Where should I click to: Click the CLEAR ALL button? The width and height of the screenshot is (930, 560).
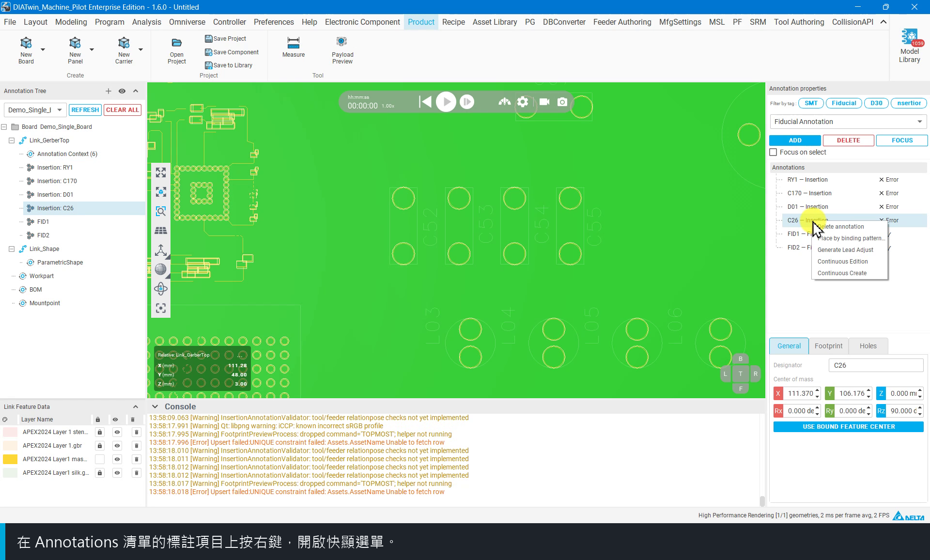pyautogui.click(x=123, y=110)
